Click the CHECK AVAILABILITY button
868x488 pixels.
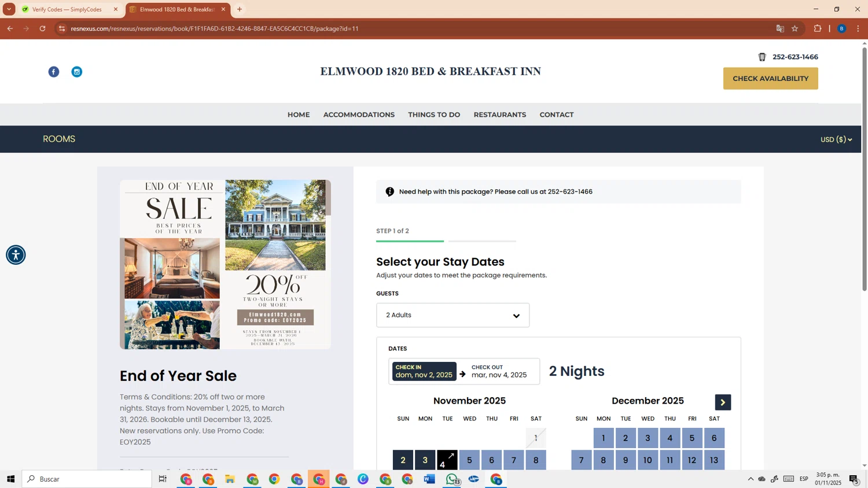click(x=770, y=79)
